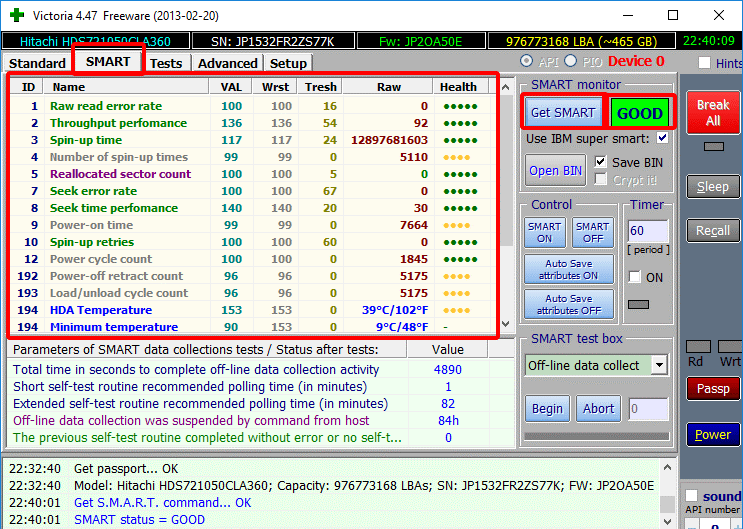Screen dimensions: 743x529
Task: Click the Recall button
Action: 713,231
